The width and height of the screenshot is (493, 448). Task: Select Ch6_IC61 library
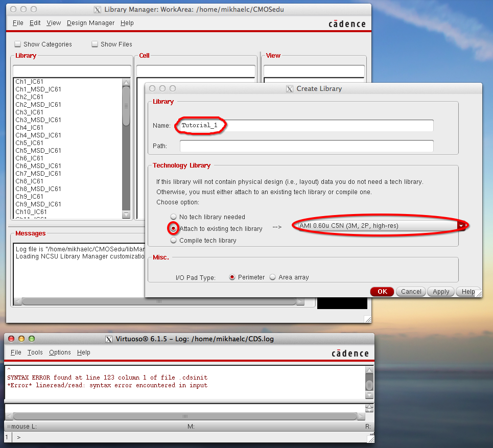click(x=29, y=158)
